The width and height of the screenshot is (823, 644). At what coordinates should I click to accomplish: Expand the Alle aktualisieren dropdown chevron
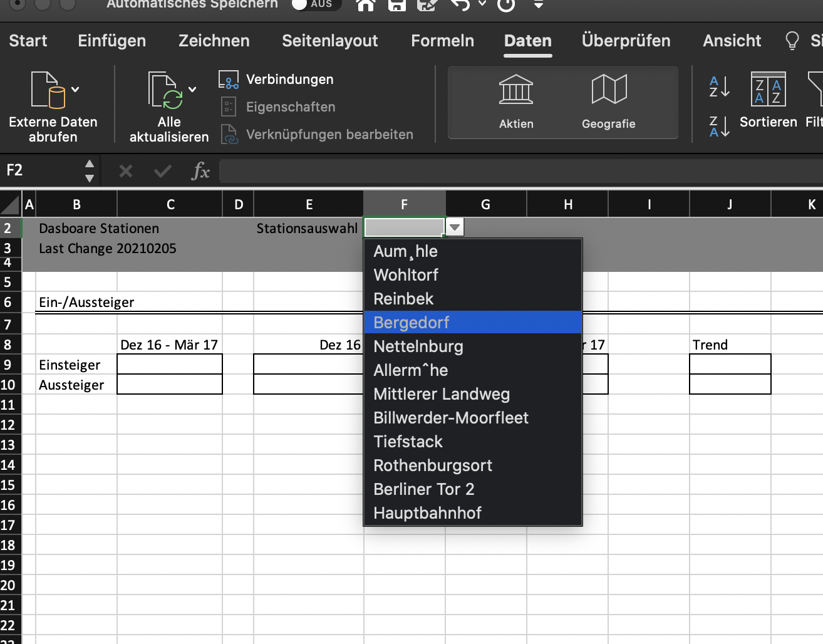click(x=192, y=90)
